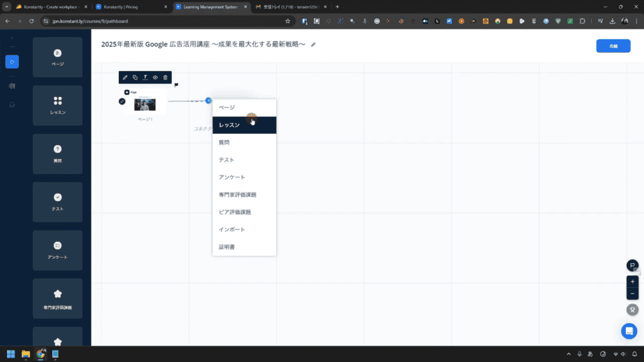Click the pencil icon beside the course title
This screenshot has height=362, width=644.
pos(313,45)
